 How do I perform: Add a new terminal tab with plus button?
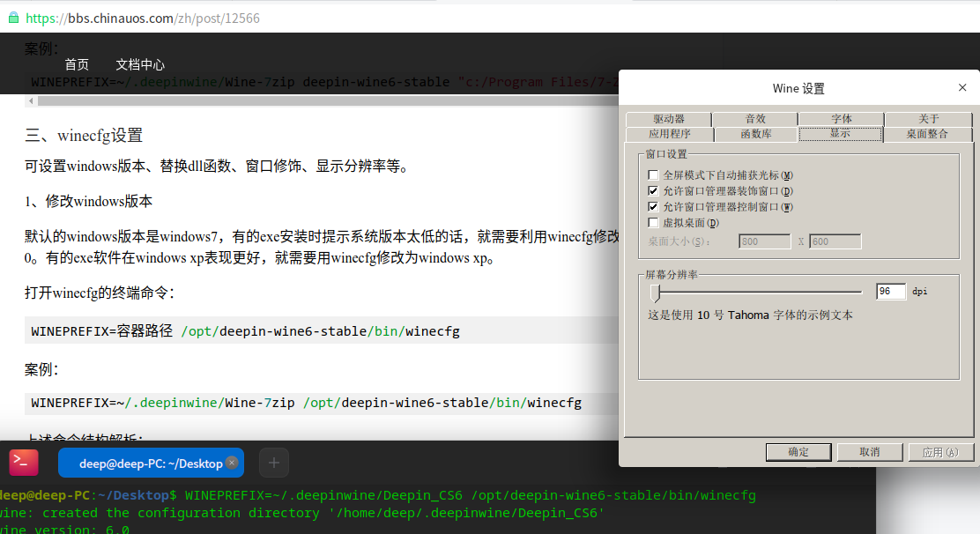(x=274, y=463)
